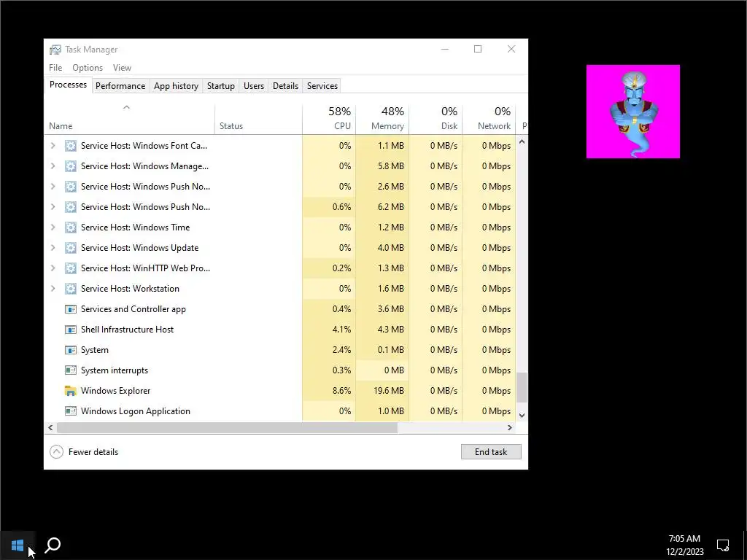Click the horizontal scrollbar thumb
Viewport: 747px width, 560px height.
tap(228, 427)
